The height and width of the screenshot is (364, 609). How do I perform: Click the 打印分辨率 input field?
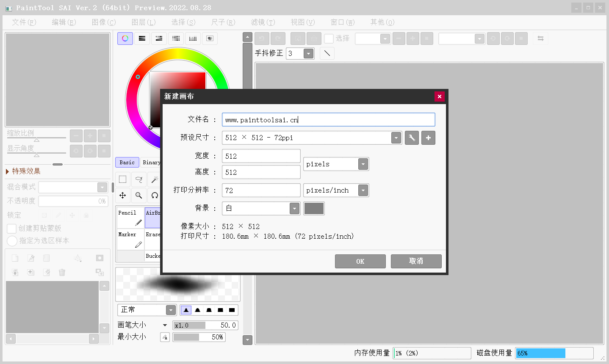(261, 190)
